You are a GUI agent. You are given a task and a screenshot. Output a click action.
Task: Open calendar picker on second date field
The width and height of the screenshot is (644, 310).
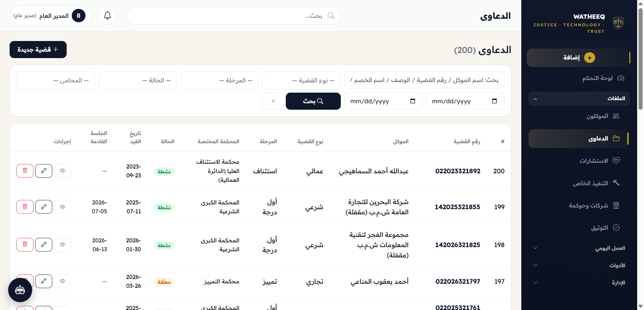[x=413, y=101]
